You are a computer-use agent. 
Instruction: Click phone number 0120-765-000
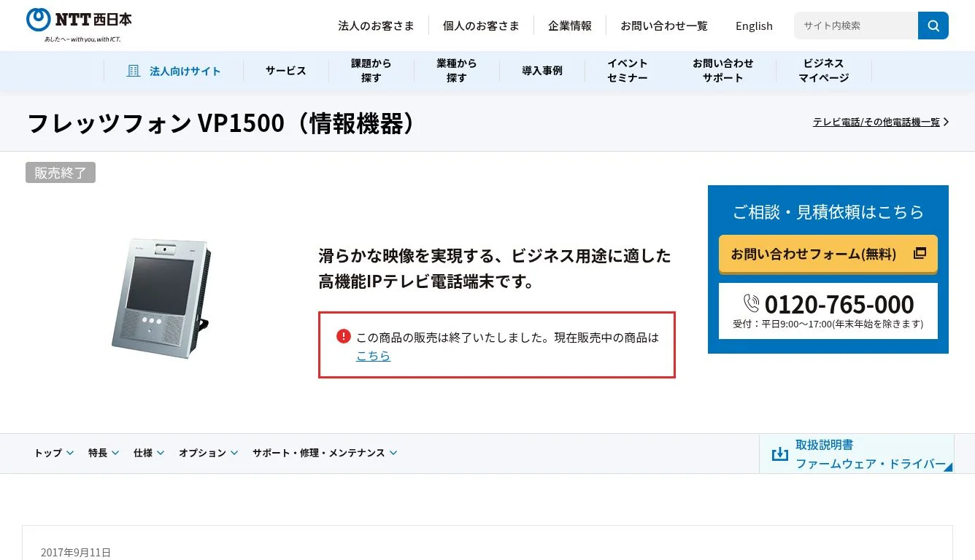[839, 304]
